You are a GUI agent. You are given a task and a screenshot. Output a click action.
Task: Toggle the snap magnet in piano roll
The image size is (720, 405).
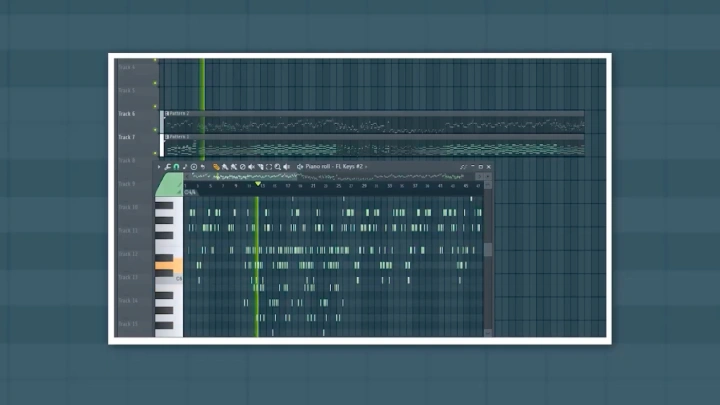[x=176, y=167]
